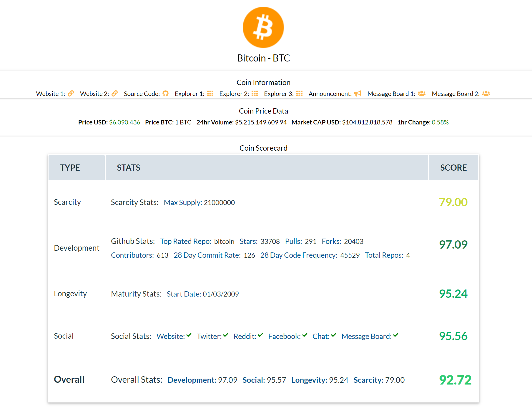This screenshot has height=416, width=532.
Task: Click the TYPE column header
Action: pos(77,167)
